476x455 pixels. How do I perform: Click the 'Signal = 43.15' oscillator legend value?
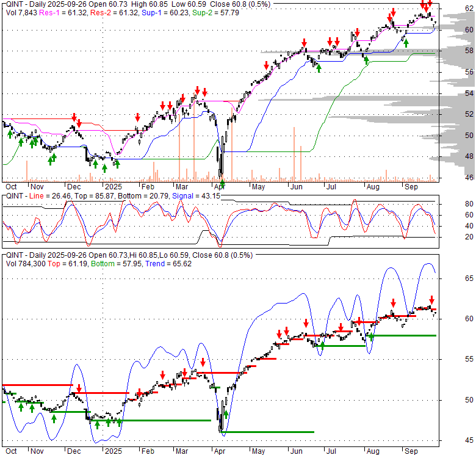pyautogui.click(x=196, y=196)
